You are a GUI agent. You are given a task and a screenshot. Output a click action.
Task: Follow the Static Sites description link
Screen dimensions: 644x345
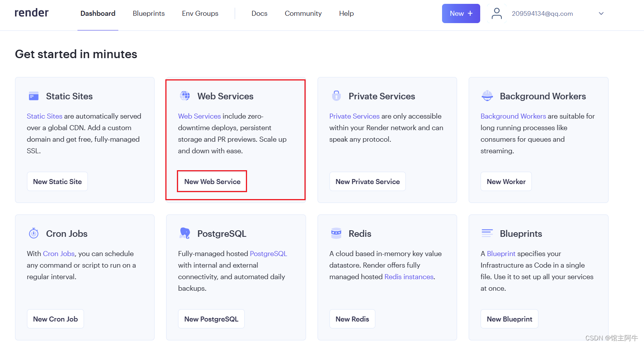pos(44,116)
